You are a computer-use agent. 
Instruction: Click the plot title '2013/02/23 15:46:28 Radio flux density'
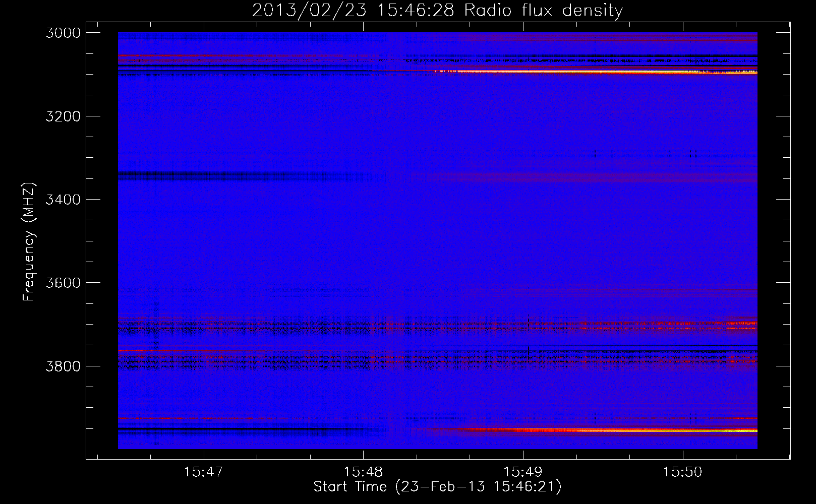[437, 10]
